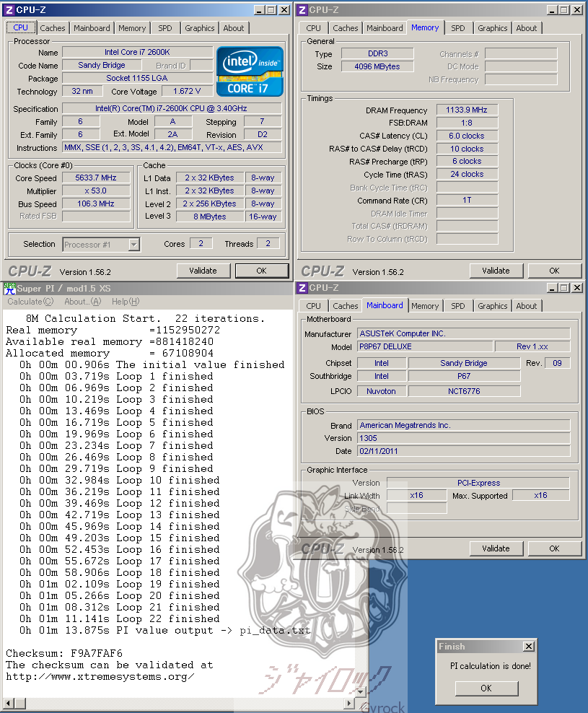Click Validate in the Memory window
Viewport: 588px width, 713px height.
(496, 271)
